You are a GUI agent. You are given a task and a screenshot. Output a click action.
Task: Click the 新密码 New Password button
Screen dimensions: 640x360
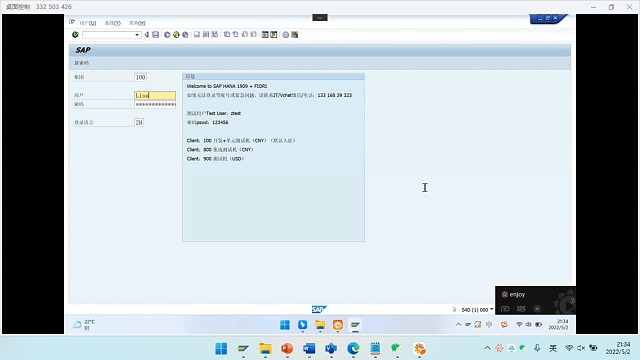coord(82,63)
